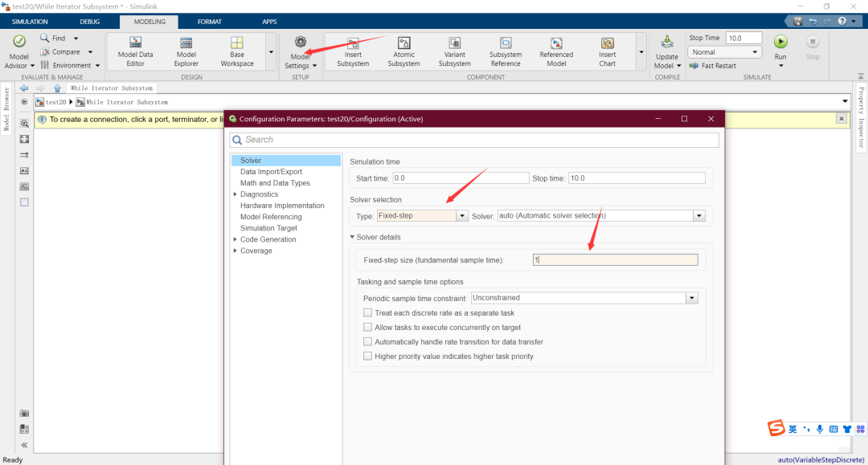Open Model Advisor
The image size is (868, 465).
coord(18,52)
